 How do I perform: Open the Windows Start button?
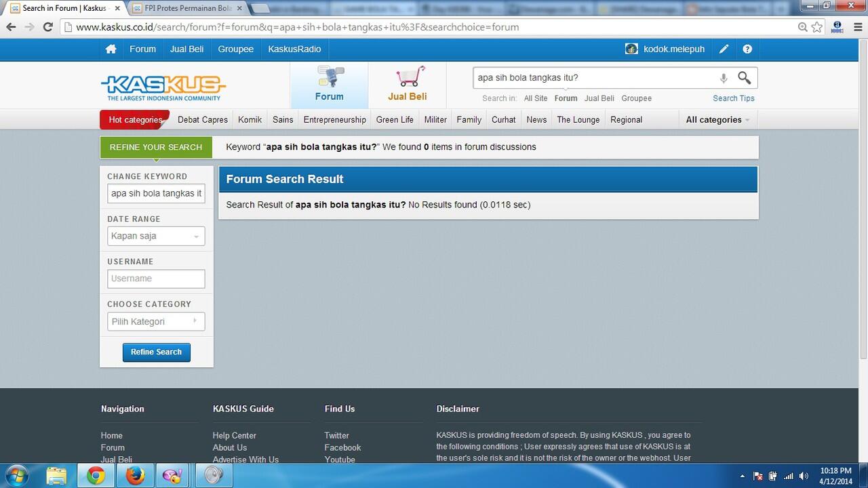coord(16,476)
